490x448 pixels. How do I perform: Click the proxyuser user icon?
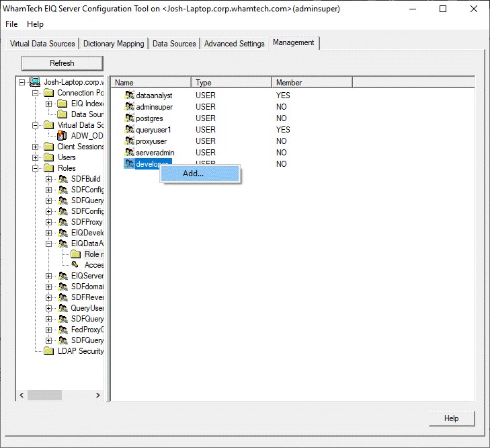(129, 141)
